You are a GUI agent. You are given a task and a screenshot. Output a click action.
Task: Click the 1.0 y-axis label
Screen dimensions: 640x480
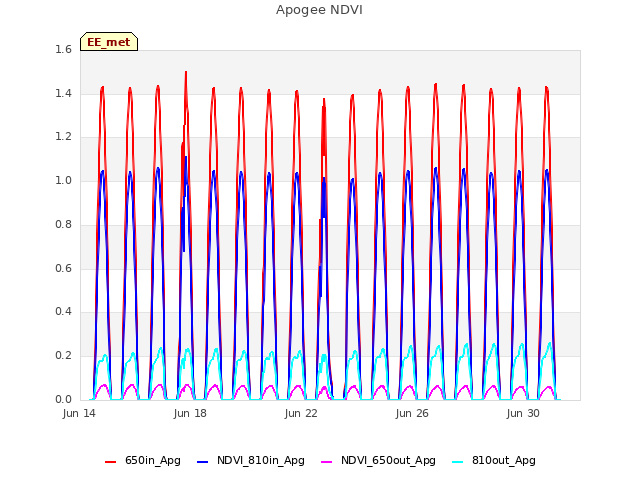point(63,180)
